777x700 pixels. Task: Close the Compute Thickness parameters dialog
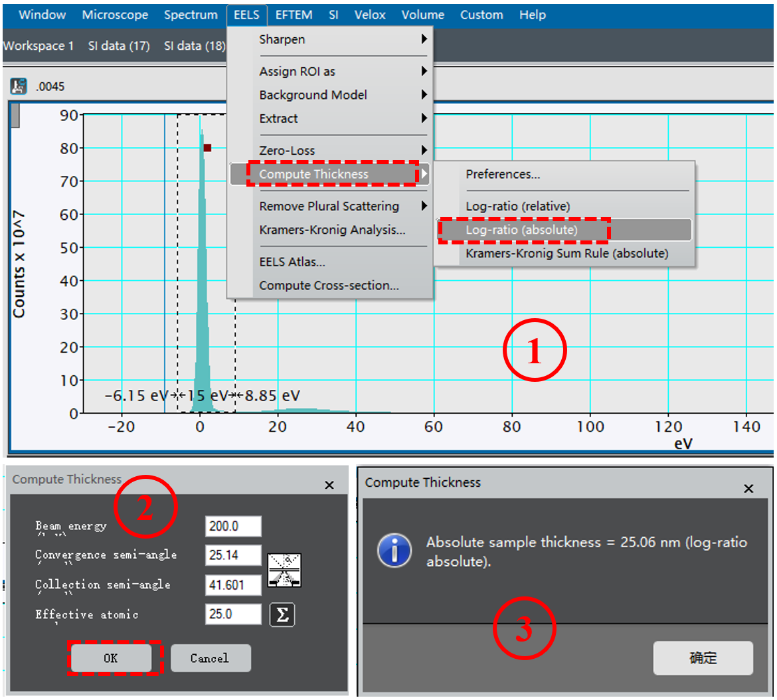(x=329, y=485)
